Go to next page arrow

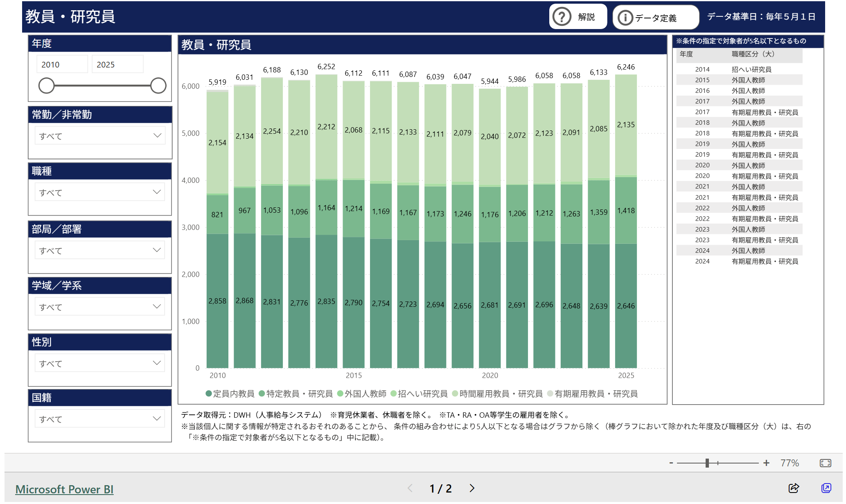click(472, 488)
